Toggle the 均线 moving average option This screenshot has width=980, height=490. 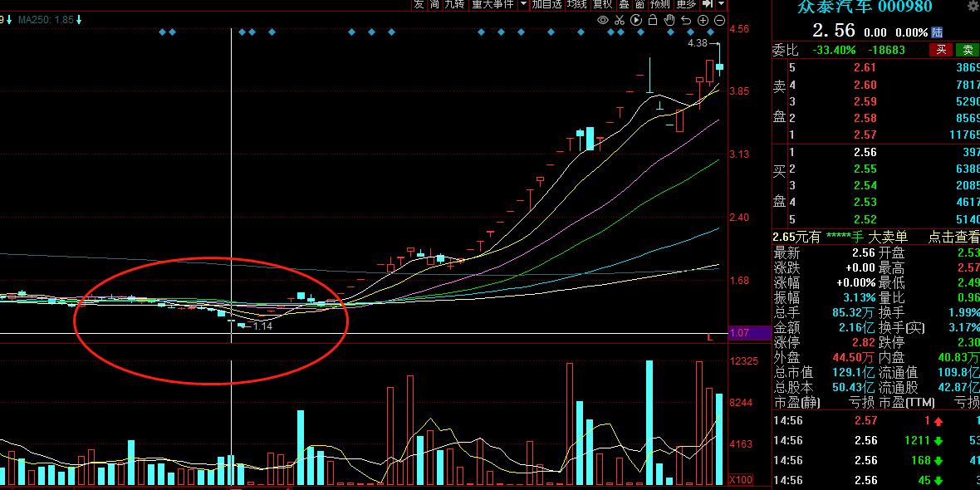click(x=577, y=4)
